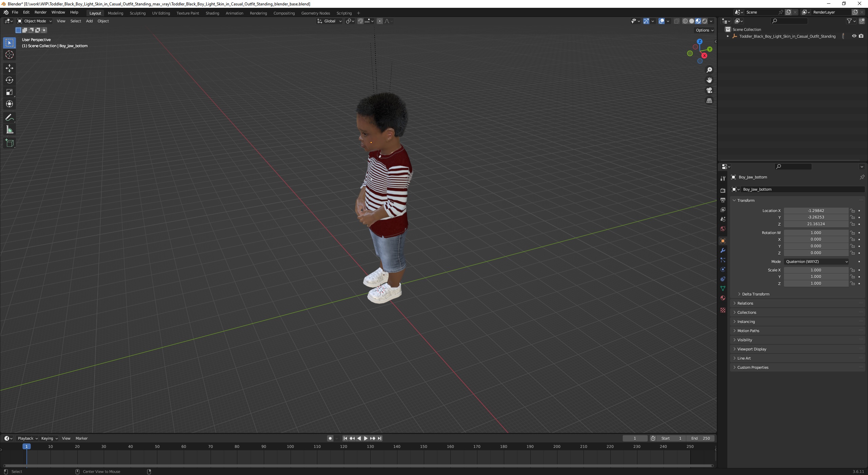Open the Render menu
The height and width of the screenshot is (475, 868).
40,12
